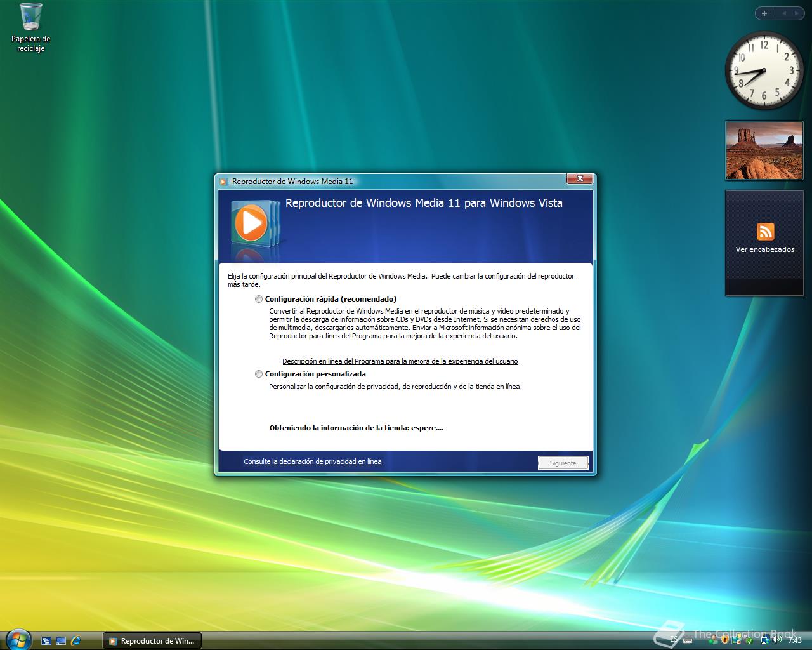This screenshot has height=650, width=812.
Task: Click the green user tray icon
Action: coord(714,640)
